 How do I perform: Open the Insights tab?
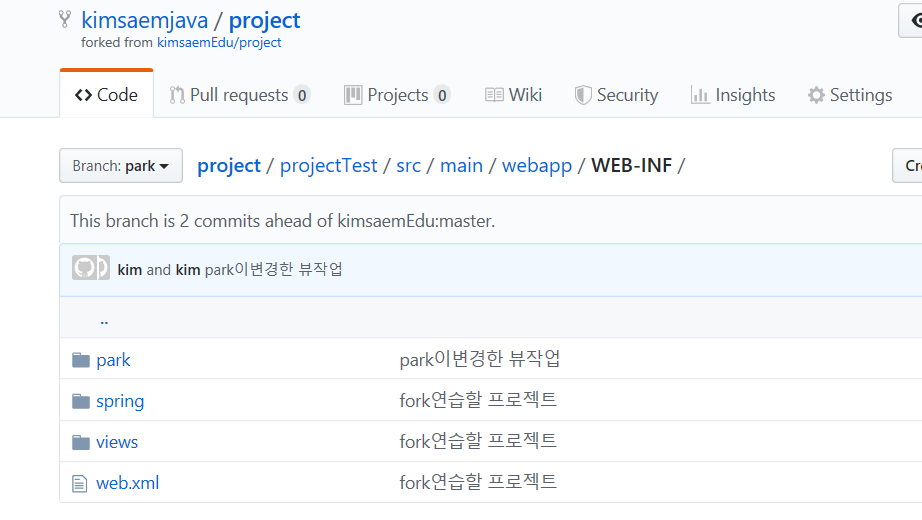[x=733, y=95]
